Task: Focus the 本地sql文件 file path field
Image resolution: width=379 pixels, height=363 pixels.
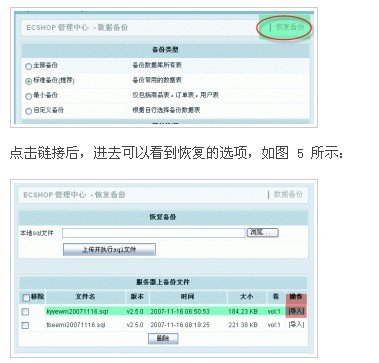Action: (154, 233)
